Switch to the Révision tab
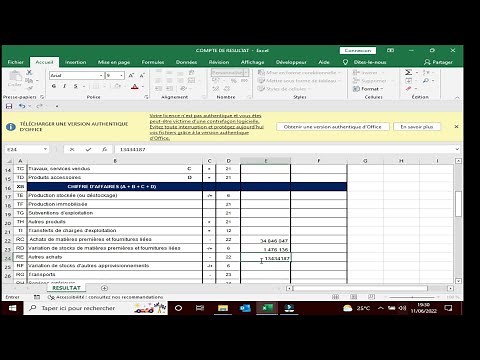The image size is (480, 360). (x=219, y=62)
